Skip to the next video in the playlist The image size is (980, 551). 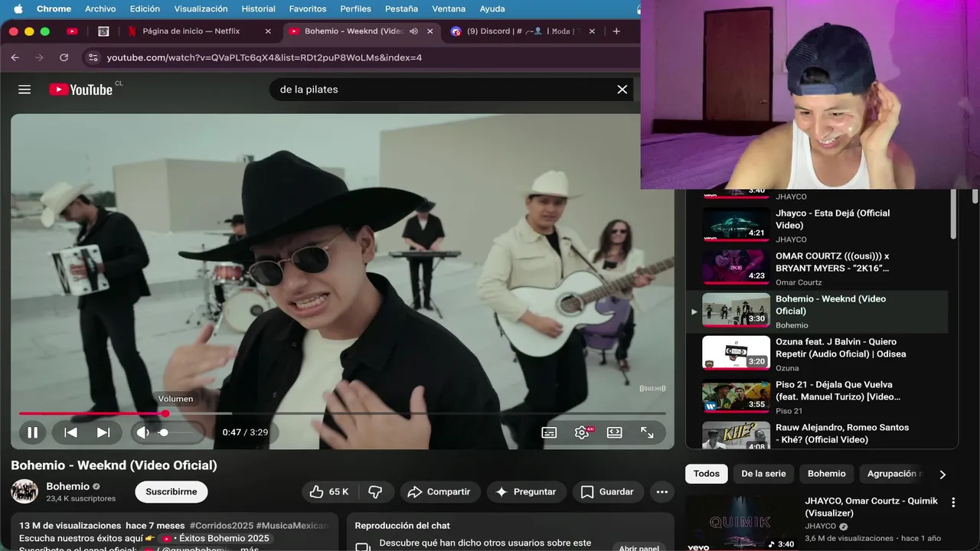pyautogui.click(x=103, y=432)
